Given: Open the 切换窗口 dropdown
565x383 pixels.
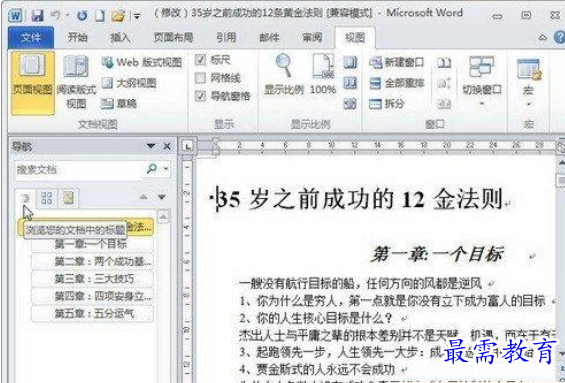Looking at the screenshot, I should click(482, 81).
